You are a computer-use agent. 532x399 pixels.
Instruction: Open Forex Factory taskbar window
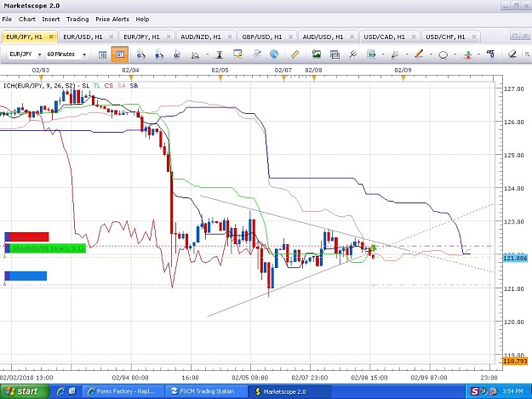(123, 391)
